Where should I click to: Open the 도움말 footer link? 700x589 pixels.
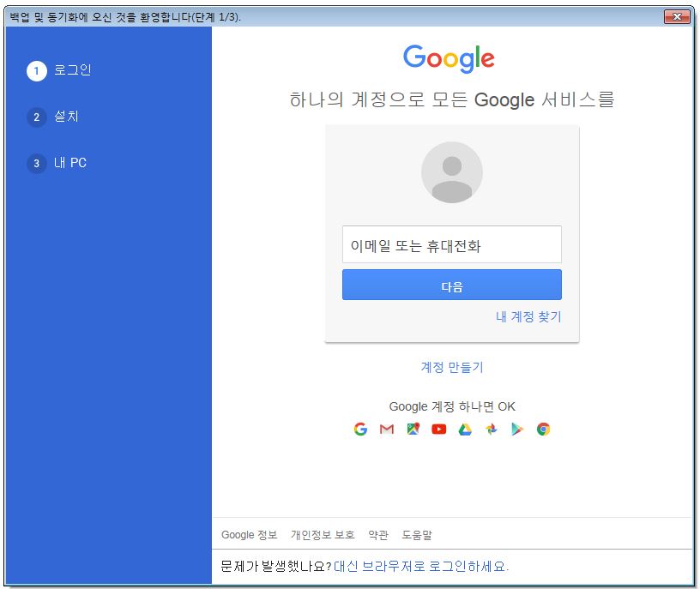[417, 535]
